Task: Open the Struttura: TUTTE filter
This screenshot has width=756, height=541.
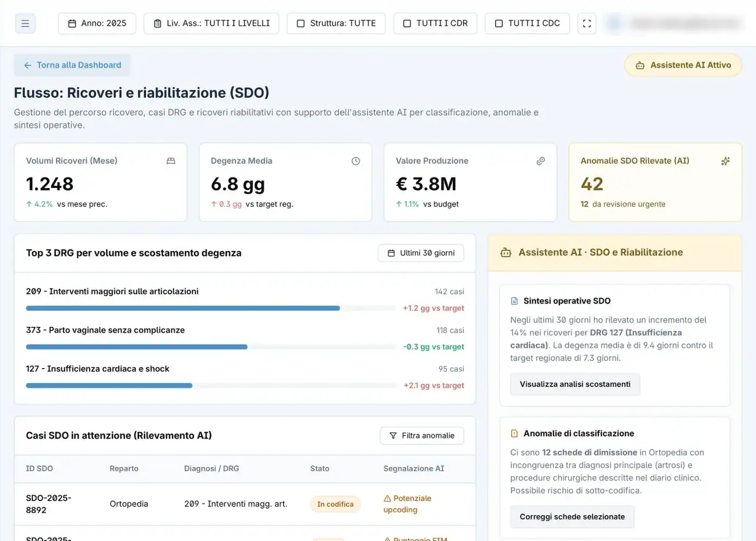Action: [336, 23]
